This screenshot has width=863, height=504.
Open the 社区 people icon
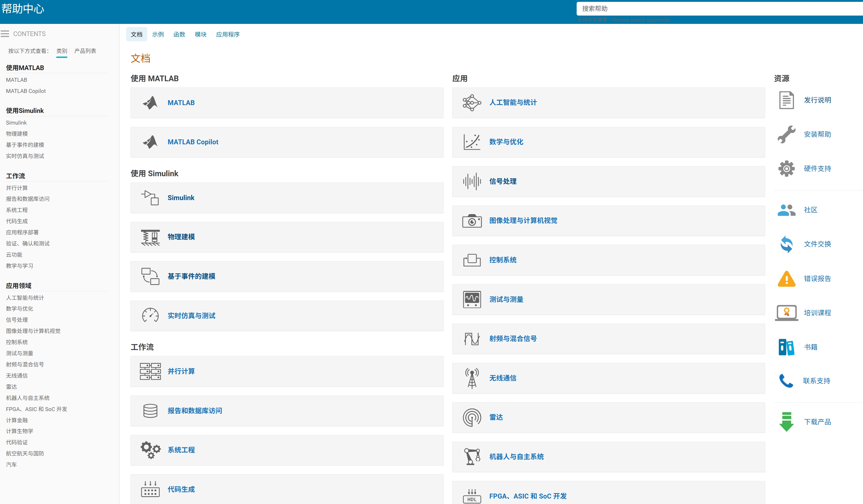(786, 210)
